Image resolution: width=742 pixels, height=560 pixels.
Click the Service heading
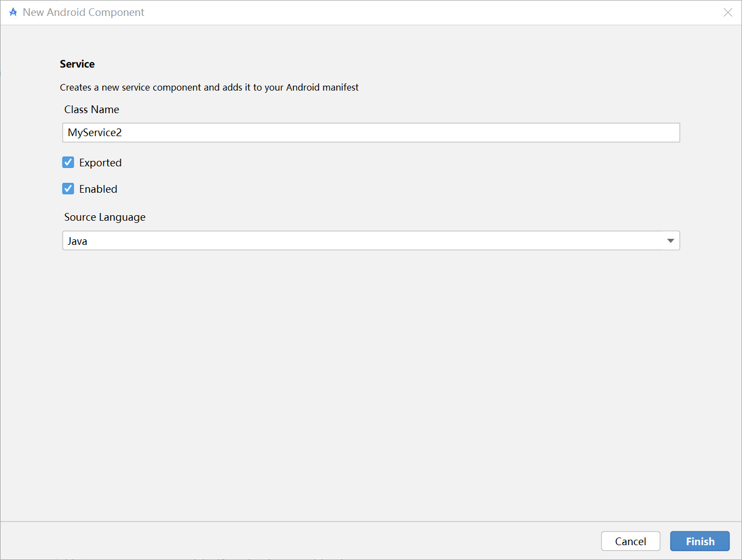[77, 64]
